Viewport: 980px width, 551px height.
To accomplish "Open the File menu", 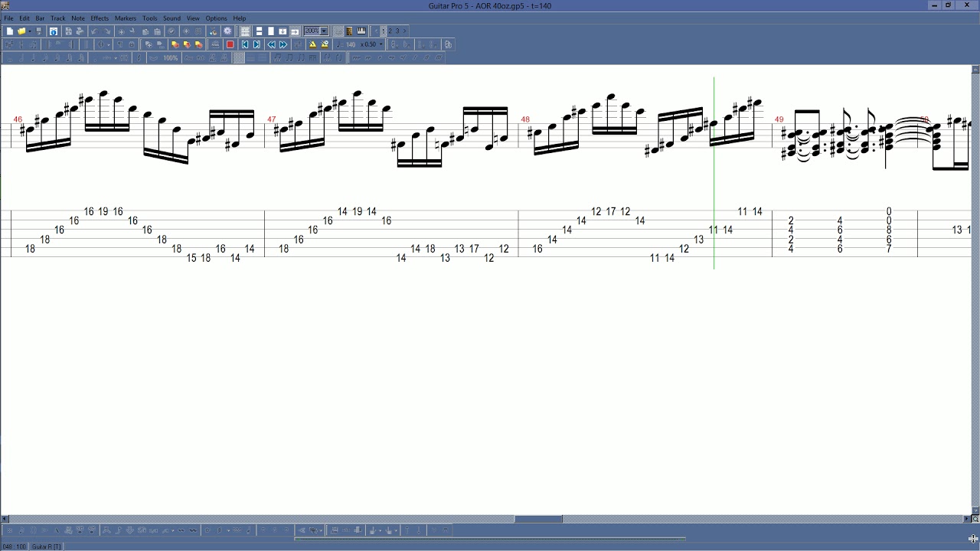I will coord(8,18).
